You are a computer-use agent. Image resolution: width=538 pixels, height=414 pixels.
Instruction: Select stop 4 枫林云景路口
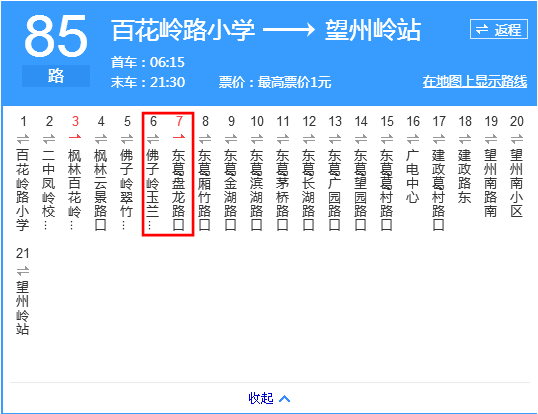coord(101,190)
